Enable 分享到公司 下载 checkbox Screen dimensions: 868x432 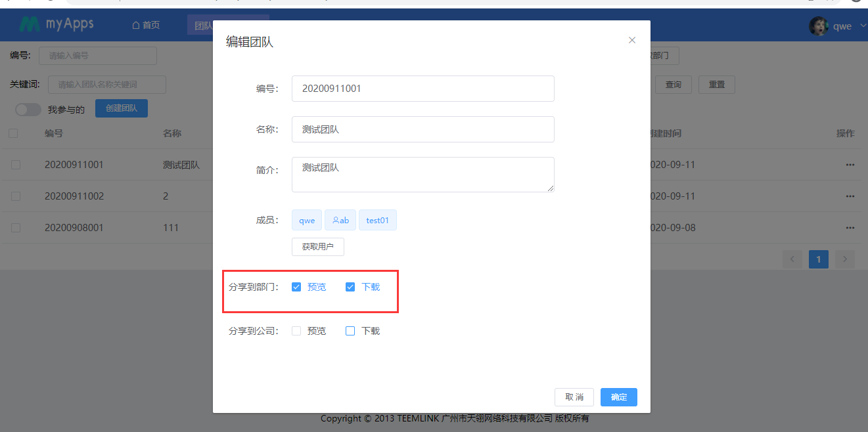click(x=350, y=331)
